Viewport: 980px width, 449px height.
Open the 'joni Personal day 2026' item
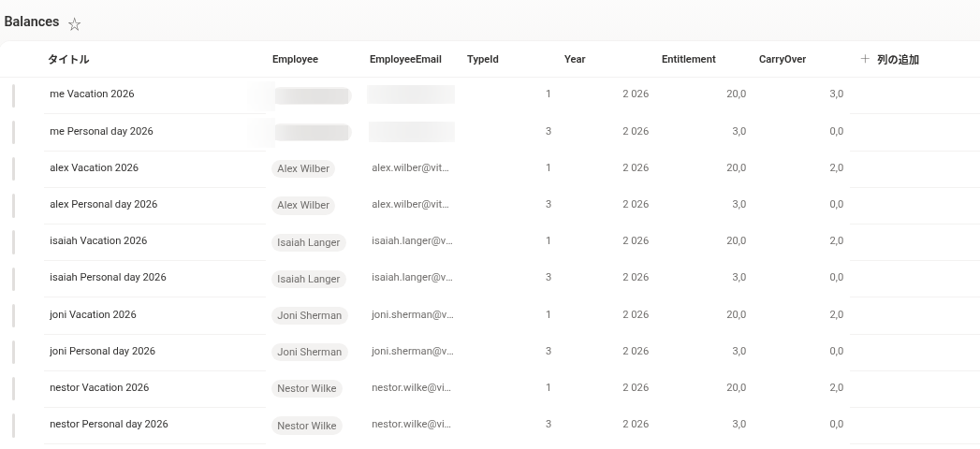point(102,351)
